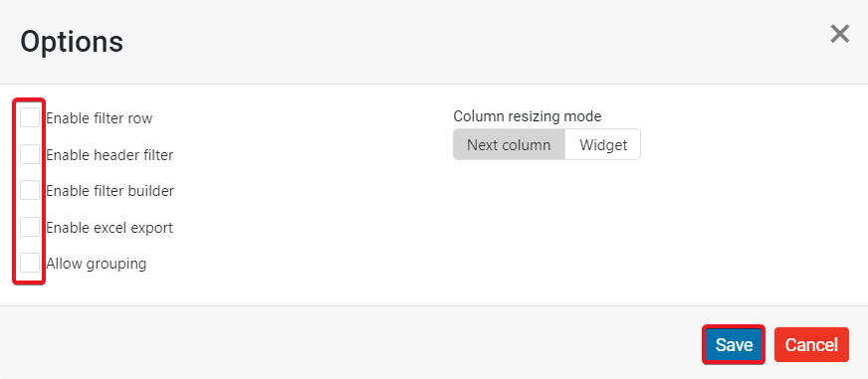Select Next column resizing mode
Screen dimensions: 868x379
click(x=509, y=145)
